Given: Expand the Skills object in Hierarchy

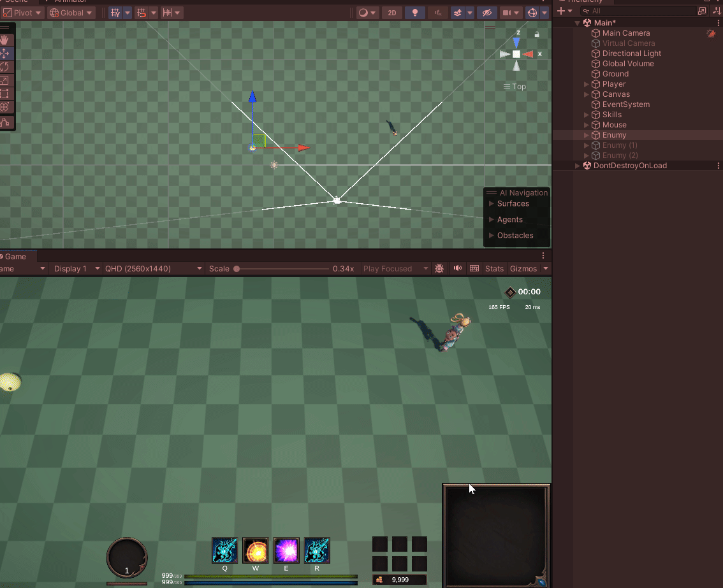Looking at the screenshot, I should (586, 115).
